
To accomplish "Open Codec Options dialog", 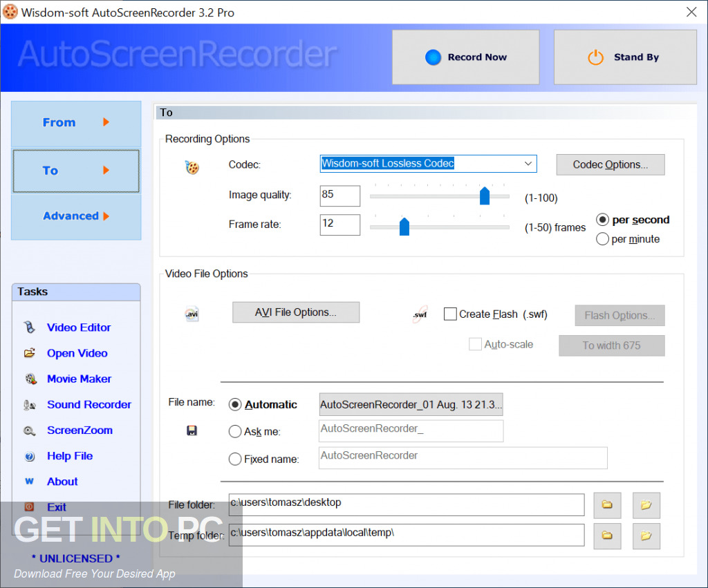I will (611, 164).
